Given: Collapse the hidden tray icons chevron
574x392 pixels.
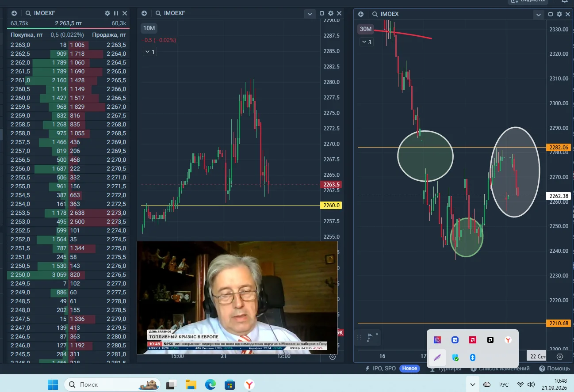Looking at the screenshot, I should [x=473, y=384].
